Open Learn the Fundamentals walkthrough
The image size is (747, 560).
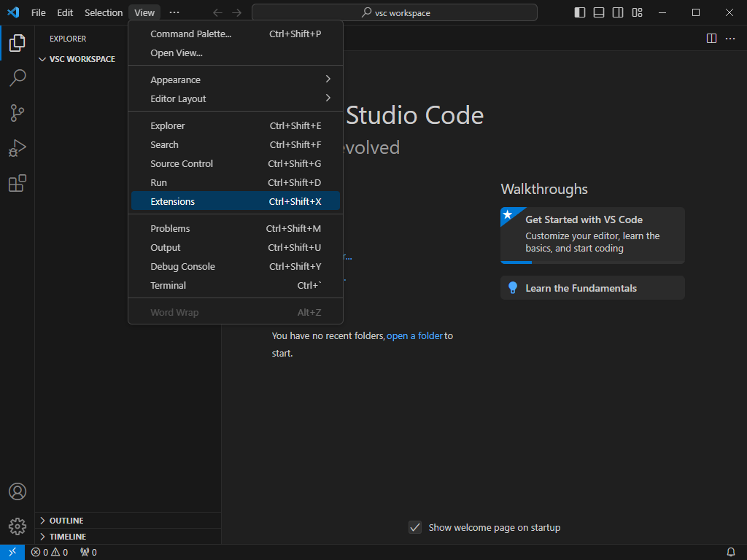pyautogui.click(x=592, y=287)
